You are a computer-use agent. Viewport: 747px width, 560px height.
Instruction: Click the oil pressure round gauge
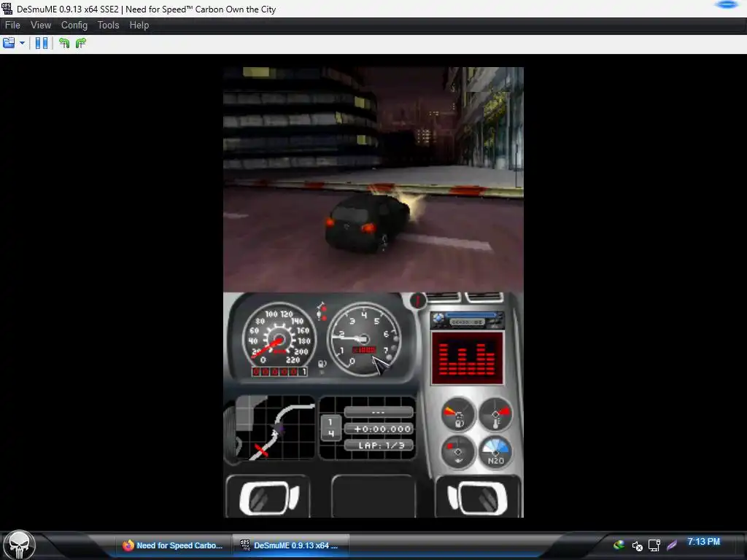click(458, 452)
